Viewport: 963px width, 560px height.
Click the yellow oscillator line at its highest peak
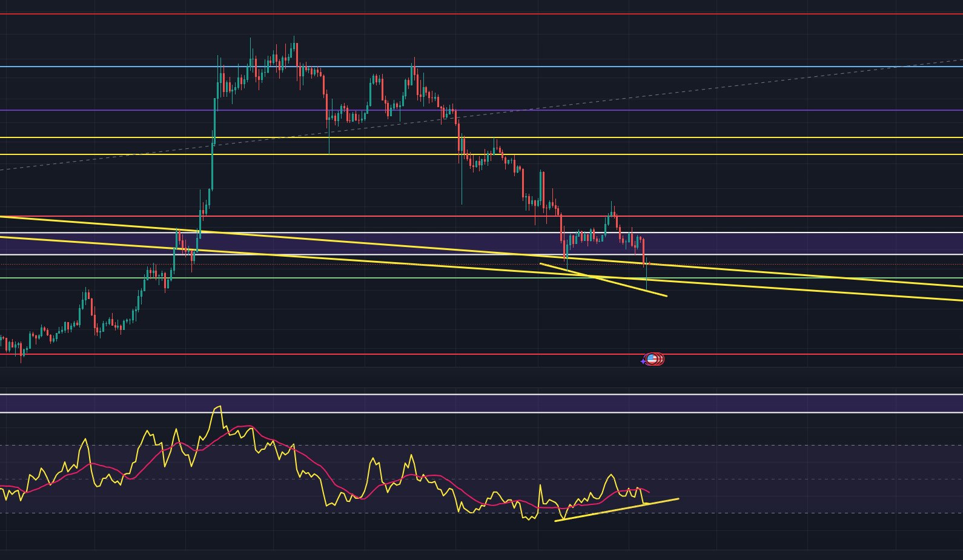click(x=218, y=407)
